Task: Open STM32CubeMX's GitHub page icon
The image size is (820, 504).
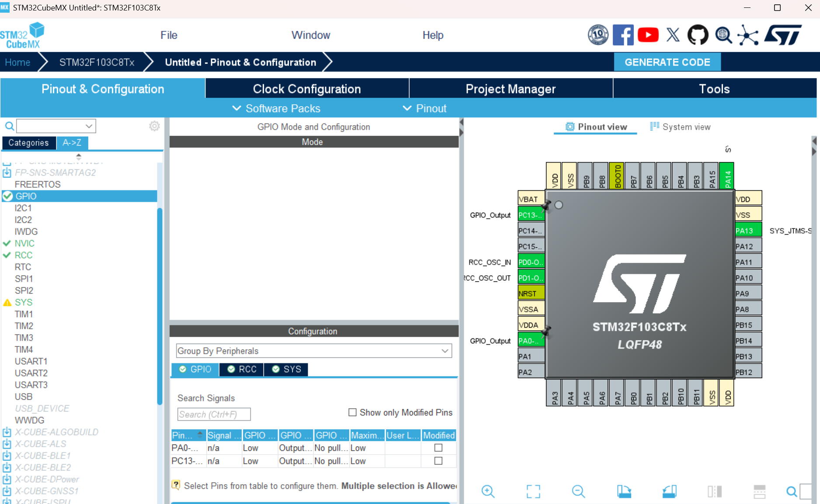Action: pyautogui.click(x=698, y=35)
